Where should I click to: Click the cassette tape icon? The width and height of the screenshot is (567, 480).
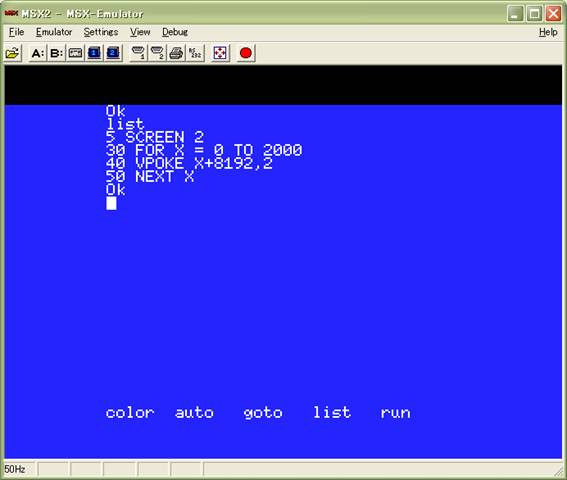[x=75, y=53]
